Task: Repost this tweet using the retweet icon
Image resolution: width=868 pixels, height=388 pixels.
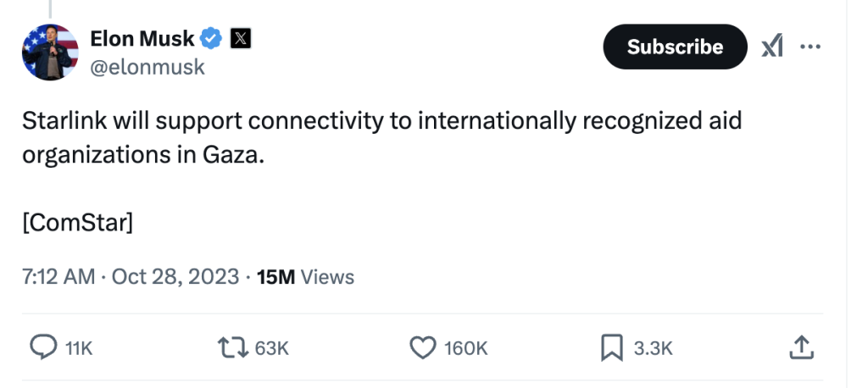Action: click(x=231, y=346)
